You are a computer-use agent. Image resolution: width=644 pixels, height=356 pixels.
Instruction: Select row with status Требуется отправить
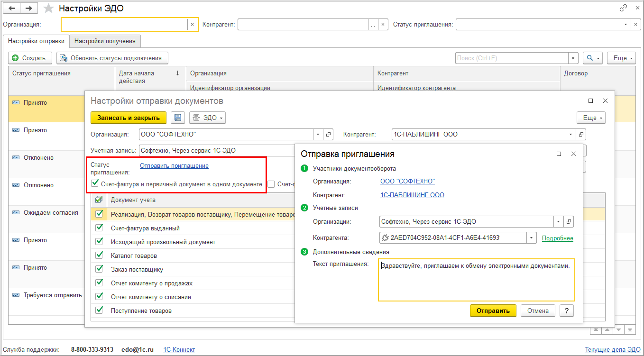tap(46, 301)
